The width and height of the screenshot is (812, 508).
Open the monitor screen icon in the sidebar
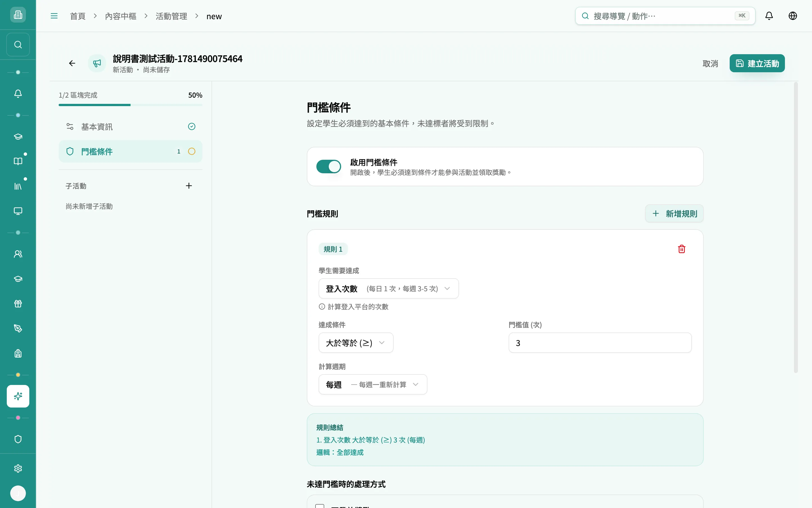click(x=18, y=211)
